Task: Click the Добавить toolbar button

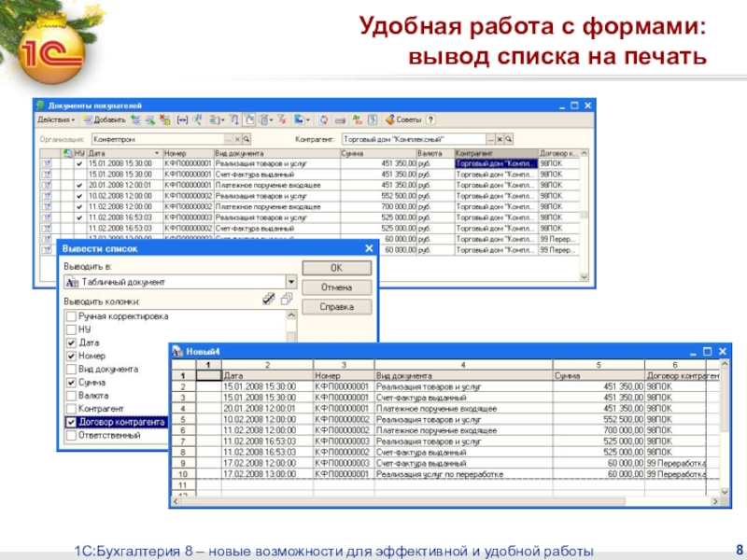Action: [105, 120]
